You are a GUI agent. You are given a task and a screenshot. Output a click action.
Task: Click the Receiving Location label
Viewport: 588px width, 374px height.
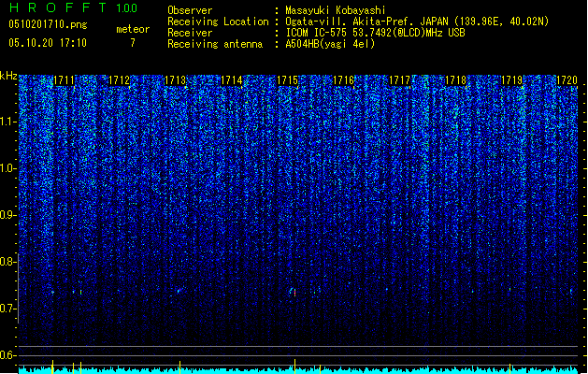click(x=218, y=22)
